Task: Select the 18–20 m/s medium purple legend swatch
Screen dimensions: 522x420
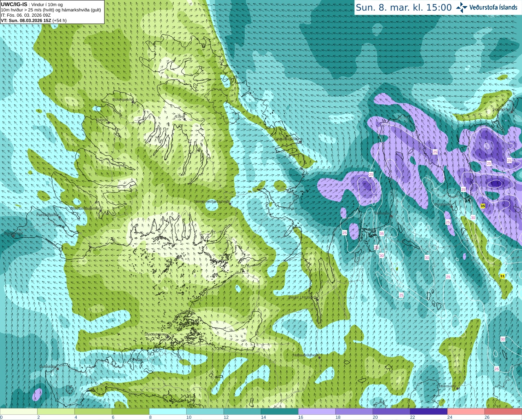Action: [x=354, y=411]
